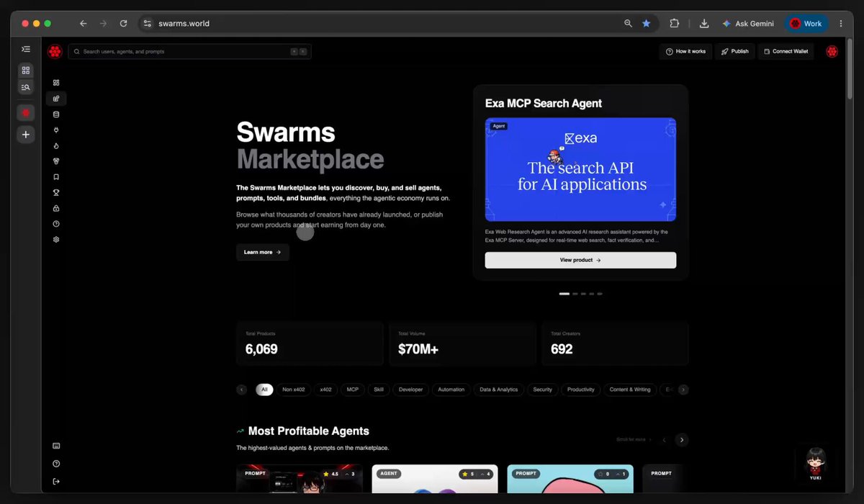The image size is (864, 504).
Task: Switch to the Developer category filter
Action: pyautogui.click(x=410, y=390)
